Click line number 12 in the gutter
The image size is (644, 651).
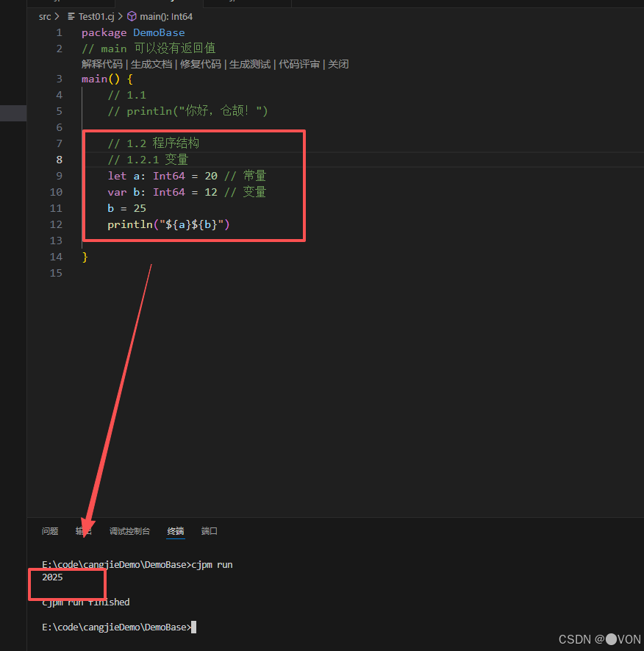pos(56,224)
